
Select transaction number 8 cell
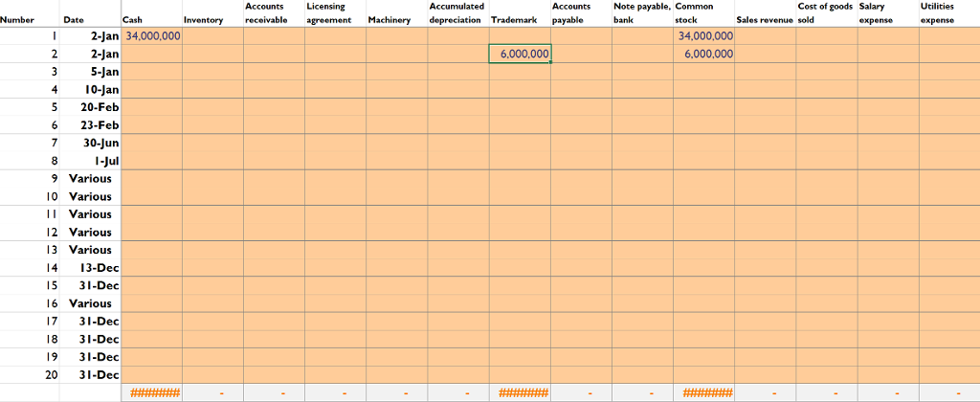tap(30, 162)
